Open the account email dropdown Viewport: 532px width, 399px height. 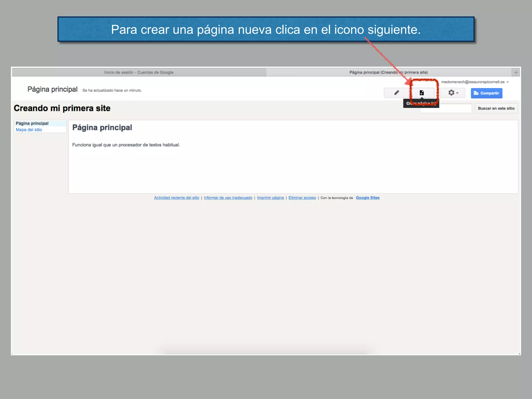(x=475, y=82)
